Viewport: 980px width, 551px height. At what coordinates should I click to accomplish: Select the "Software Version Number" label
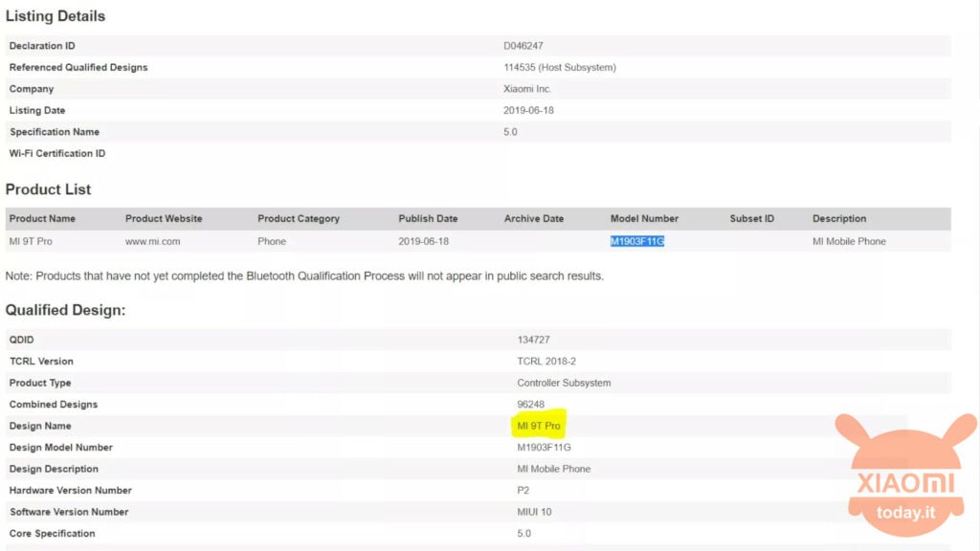[69, 513]
